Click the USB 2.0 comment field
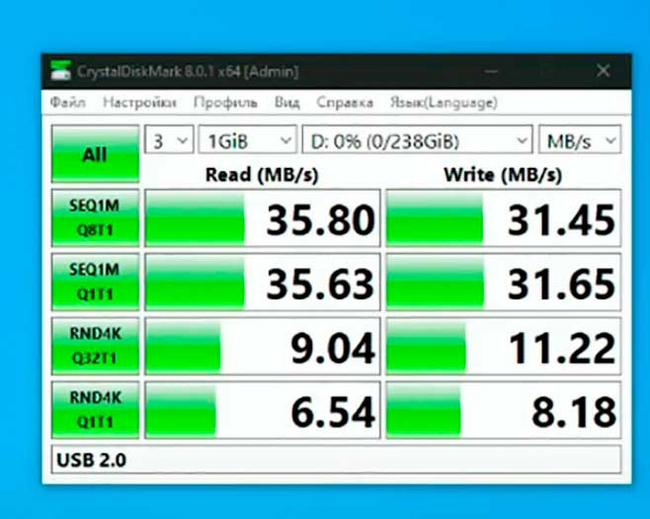650x519 pixels. 336,460
